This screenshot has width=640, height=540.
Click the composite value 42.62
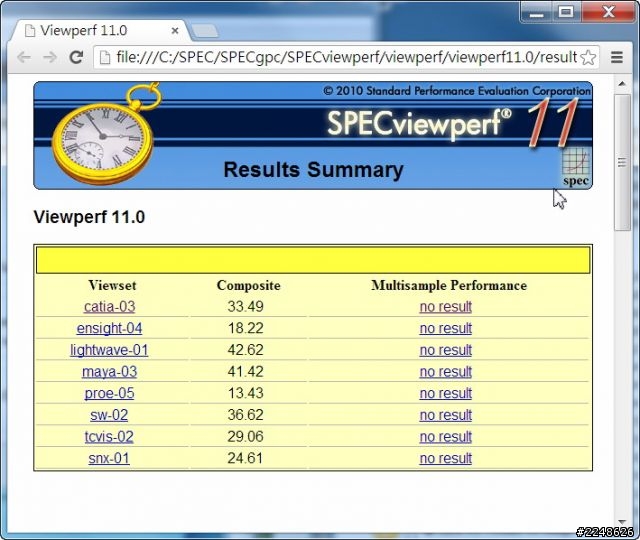[245, 350]
